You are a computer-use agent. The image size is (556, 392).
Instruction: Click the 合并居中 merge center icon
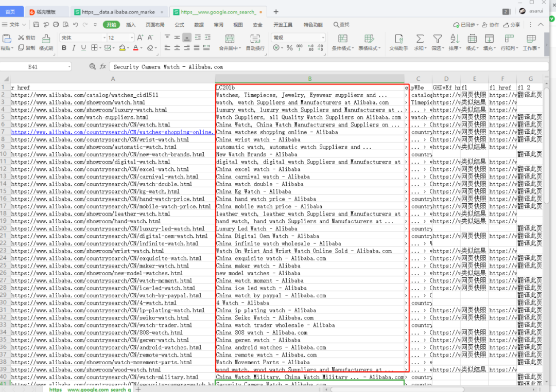click(230, 39)
